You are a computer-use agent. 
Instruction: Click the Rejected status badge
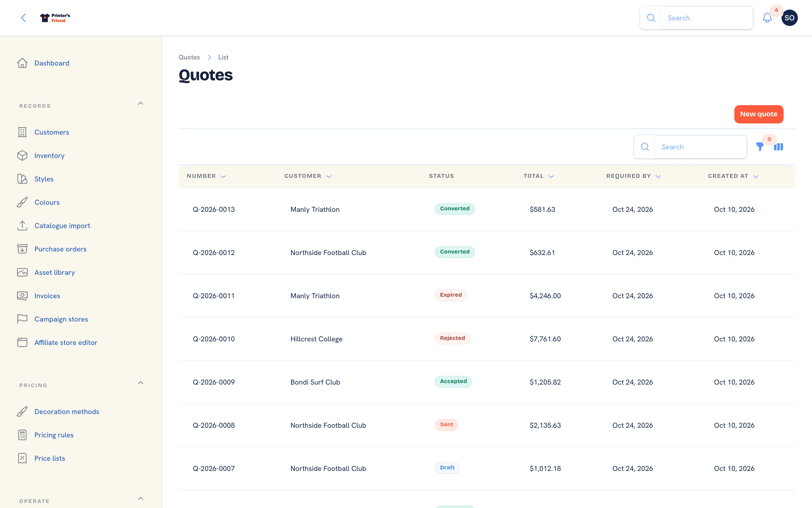coord(452,338)
